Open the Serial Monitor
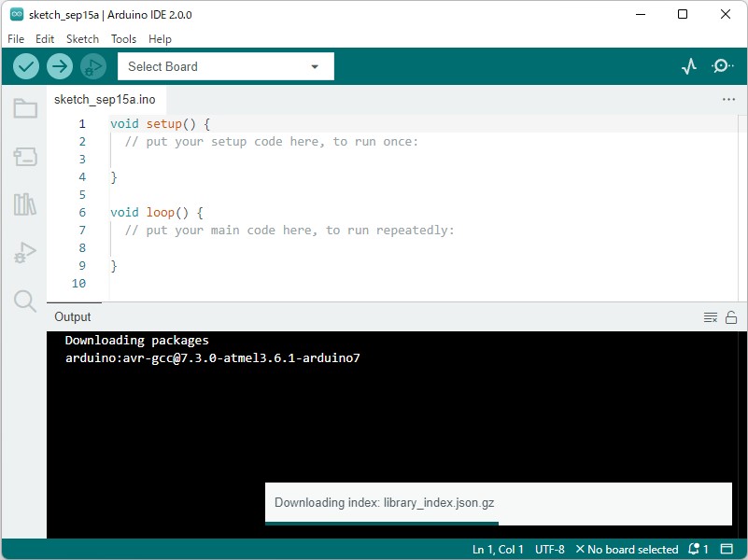 pos(721,66)
